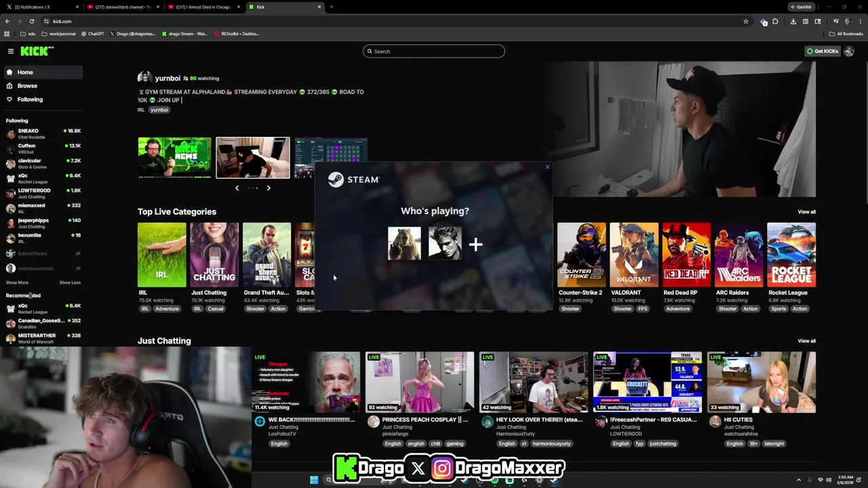Click the yurnboi tag under stream title
868x488 pixels.
159,110
